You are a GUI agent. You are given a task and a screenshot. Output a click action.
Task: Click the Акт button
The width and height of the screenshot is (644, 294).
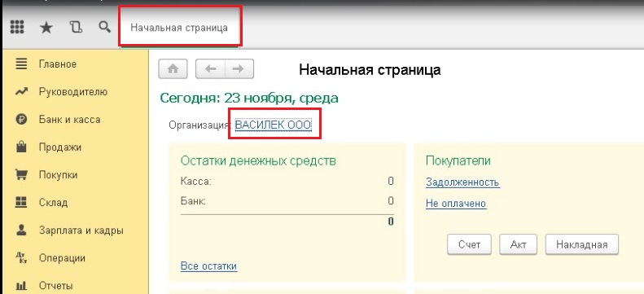[518, 244]
